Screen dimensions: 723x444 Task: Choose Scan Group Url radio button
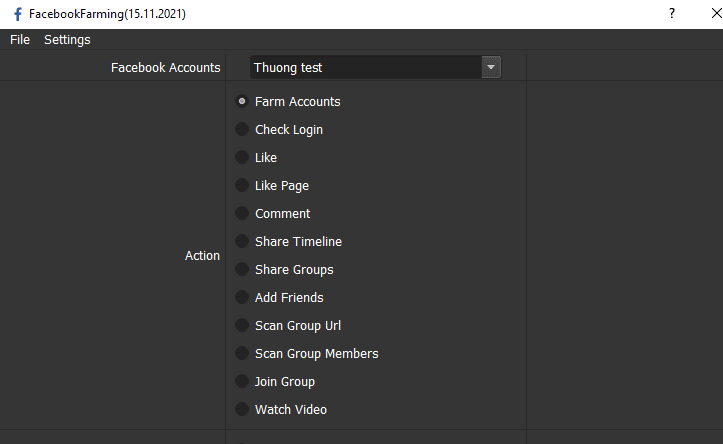(242, 325)
